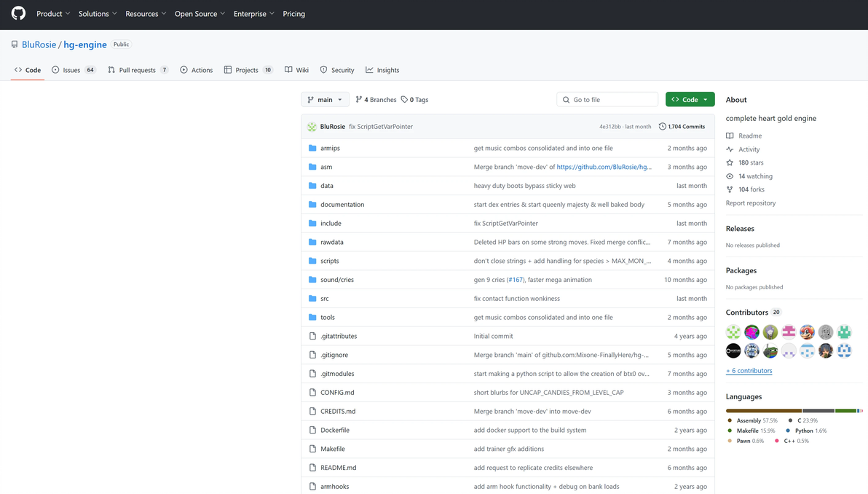Expand the green Code button dropdown
The image size is (868, 494).
click(705, 100)
